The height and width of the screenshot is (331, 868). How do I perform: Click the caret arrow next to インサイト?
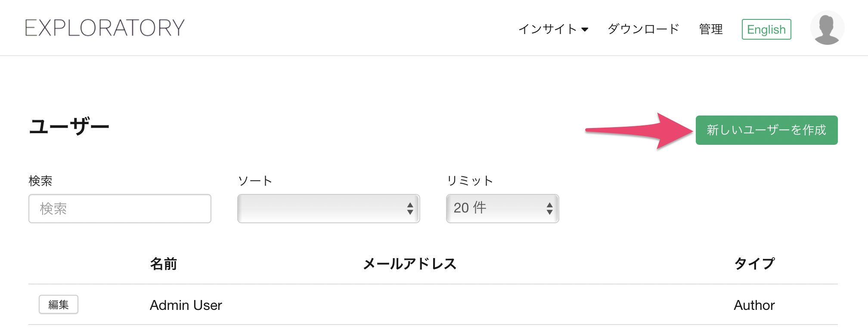[x=585, y=30]
